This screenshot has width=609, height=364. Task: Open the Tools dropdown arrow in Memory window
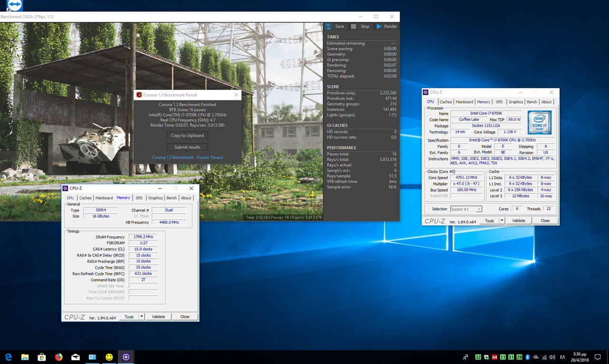pyautogui.click(x=142, y=317)
